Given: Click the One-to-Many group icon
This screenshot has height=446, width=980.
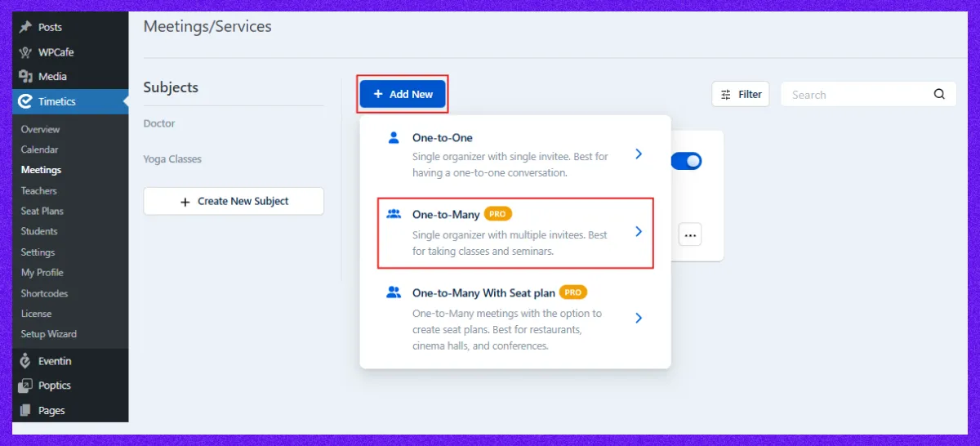Looking at the screenshot, I should (x=394, y=214).
